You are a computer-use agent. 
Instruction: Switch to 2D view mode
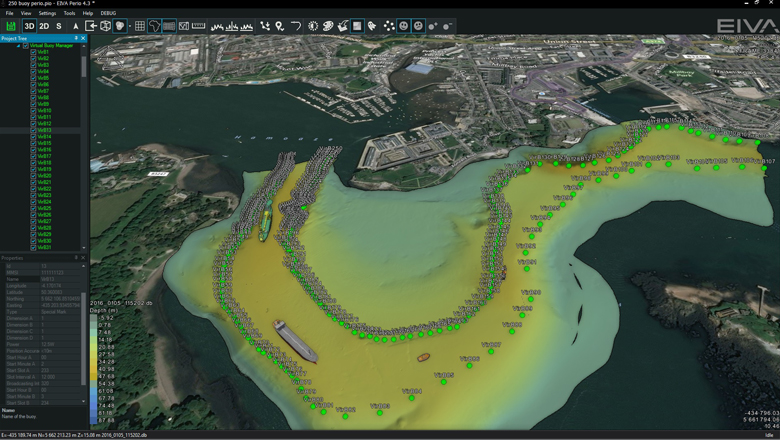[44, 26]
